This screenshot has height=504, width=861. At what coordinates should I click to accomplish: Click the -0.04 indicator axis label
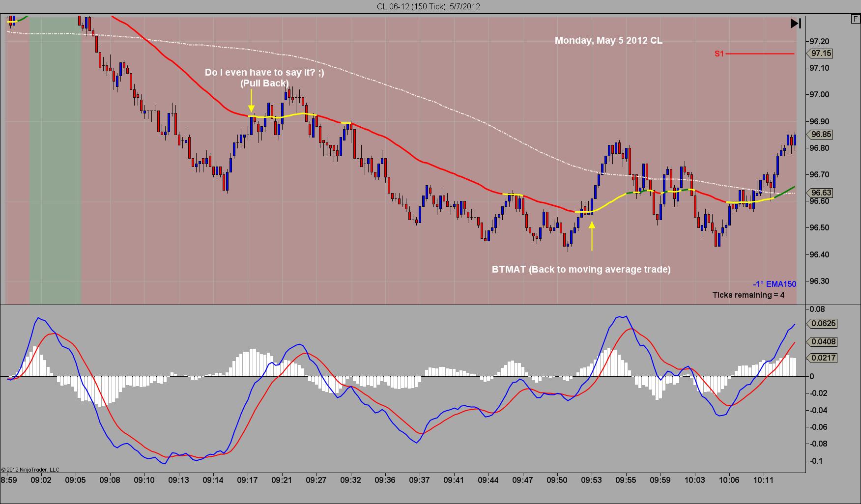pyautogui.click(x=818, y=410)
